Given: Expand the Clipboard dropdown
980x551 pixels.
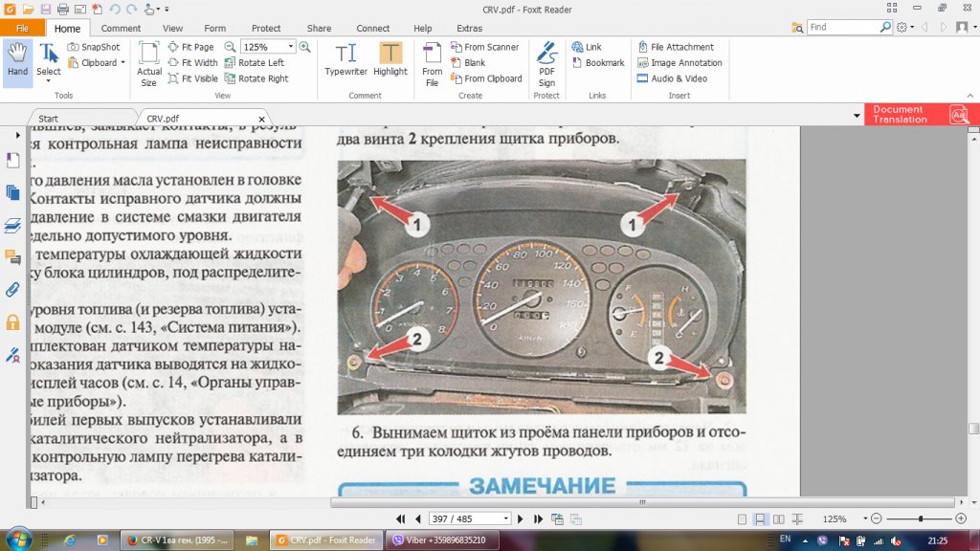Looking at the screenshot, I should (122, 63).
